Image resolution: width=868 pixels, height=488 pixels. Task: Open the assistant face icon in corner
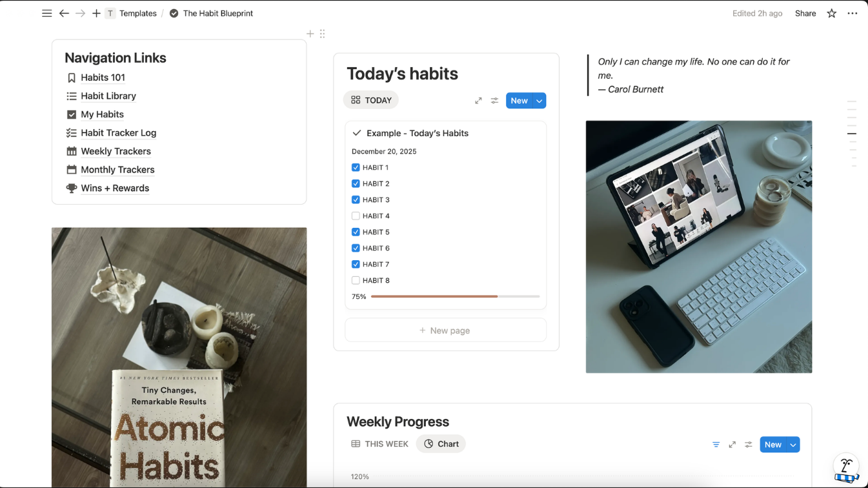pos(846,467)
